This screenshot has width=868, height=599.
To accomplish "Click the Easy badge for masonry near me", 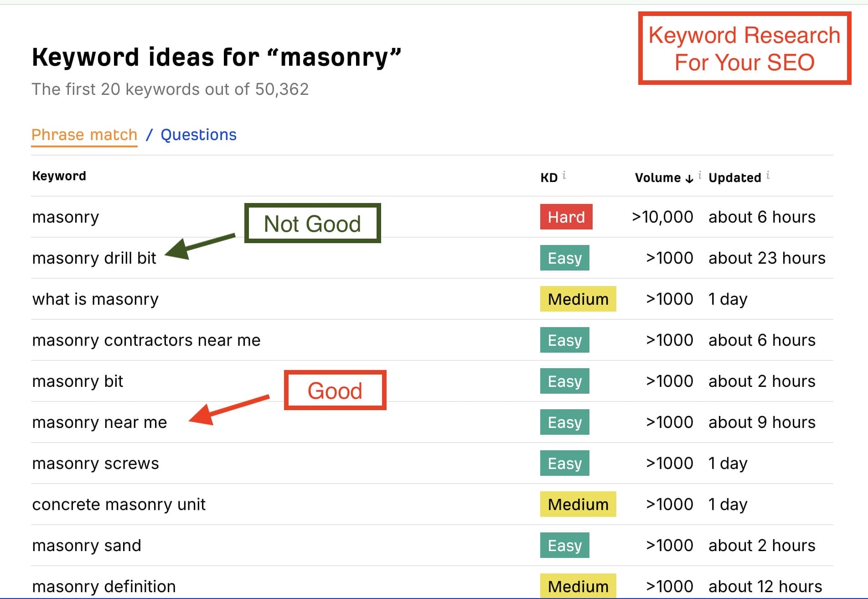I will pyautogui.click(x=564, y=422).
